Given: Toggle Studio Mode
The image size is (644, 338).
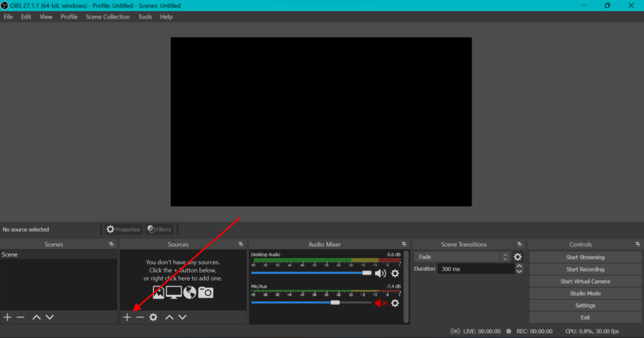Looking at the screenshot, I should 585,293.
